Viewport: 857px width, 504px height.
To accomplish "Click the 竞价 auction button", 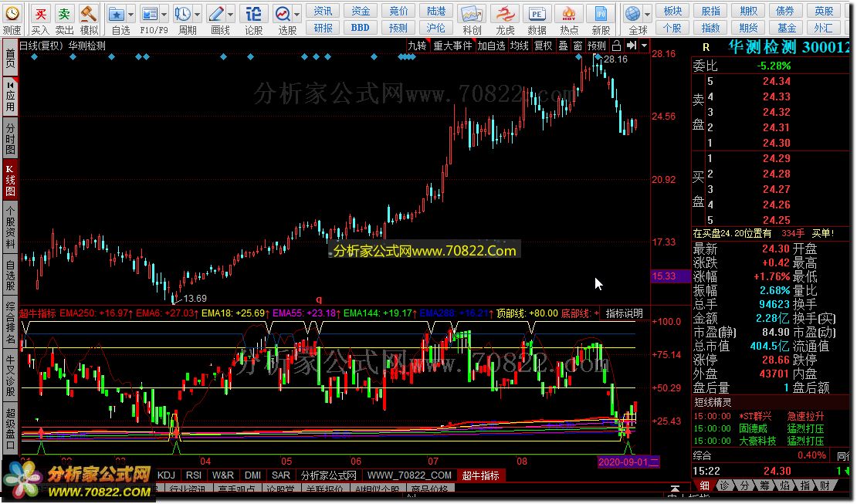I will click(x=398, y=11).
